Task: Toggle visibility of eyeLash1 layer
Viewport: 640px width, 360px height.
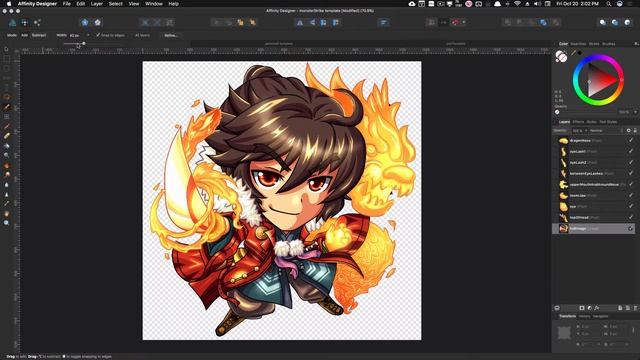Action: [631, 151]
